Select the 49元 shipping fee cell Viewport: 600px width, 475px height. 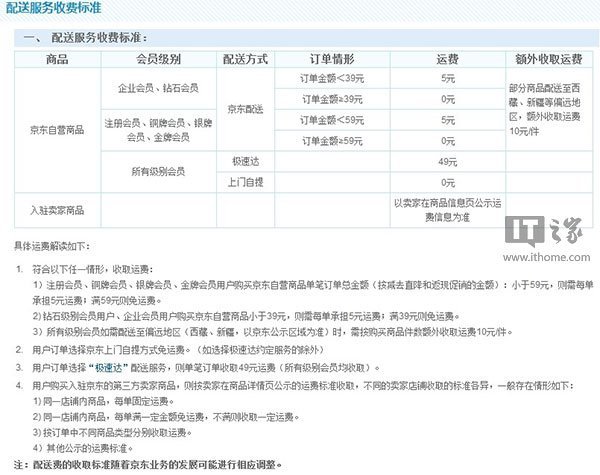click(448, 162)
